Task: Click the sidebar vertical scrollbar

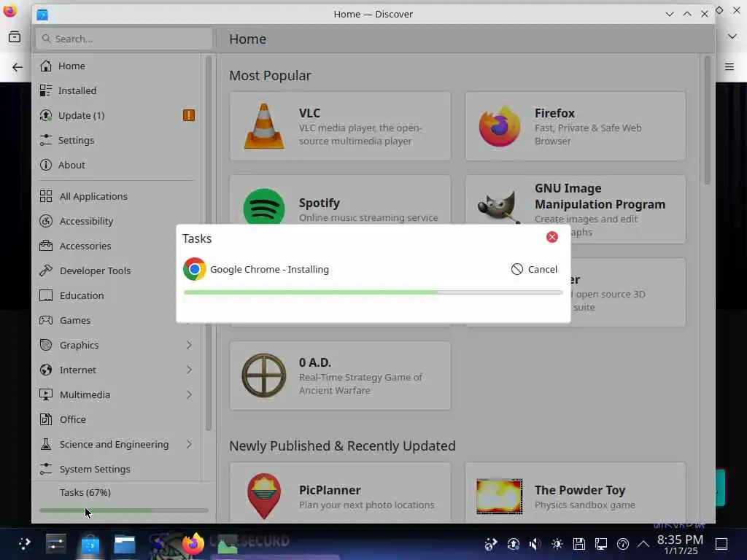Action: coord(208,243)
